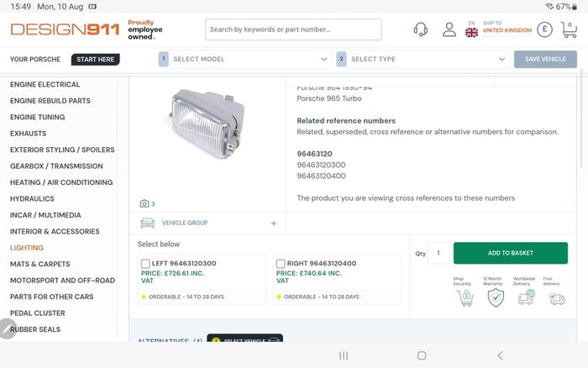Tap the Android home button
The width and height of the screenshot is (588, 368).
pyautogui.click(x=422, y=355)
